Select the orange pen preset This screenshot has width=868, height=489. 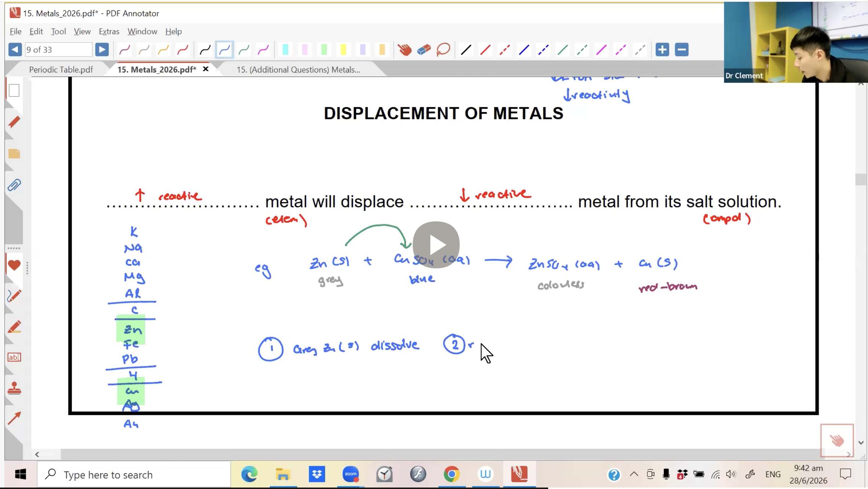(x=163, y=50)
